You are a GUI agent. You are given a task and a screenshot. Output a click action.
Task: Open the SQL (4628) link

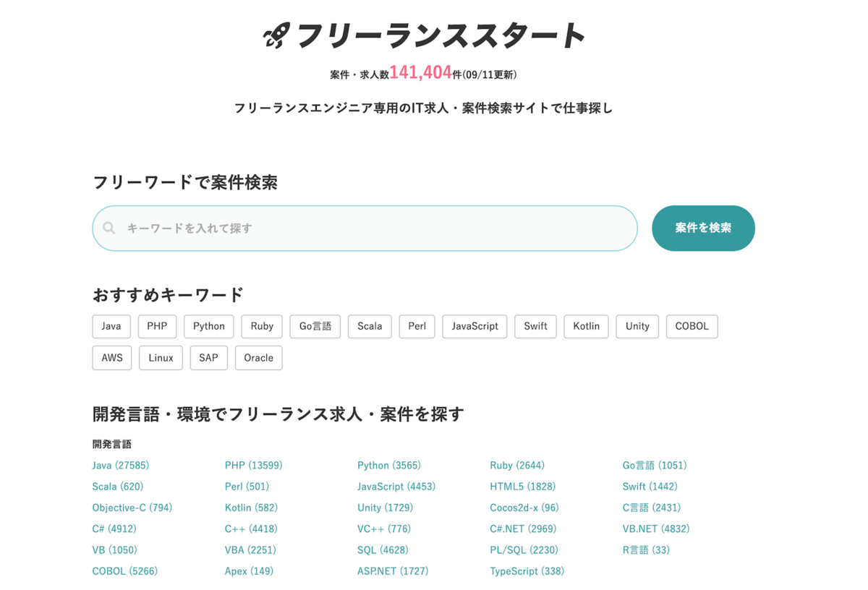click(x=383, y=550)
